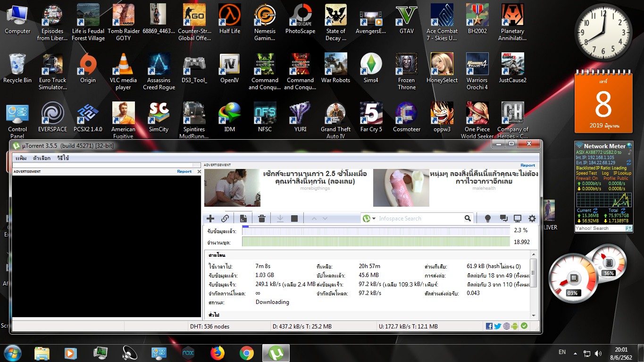
Task: Move torrent down the queue with down chevron
Action: tap(325, 219)
